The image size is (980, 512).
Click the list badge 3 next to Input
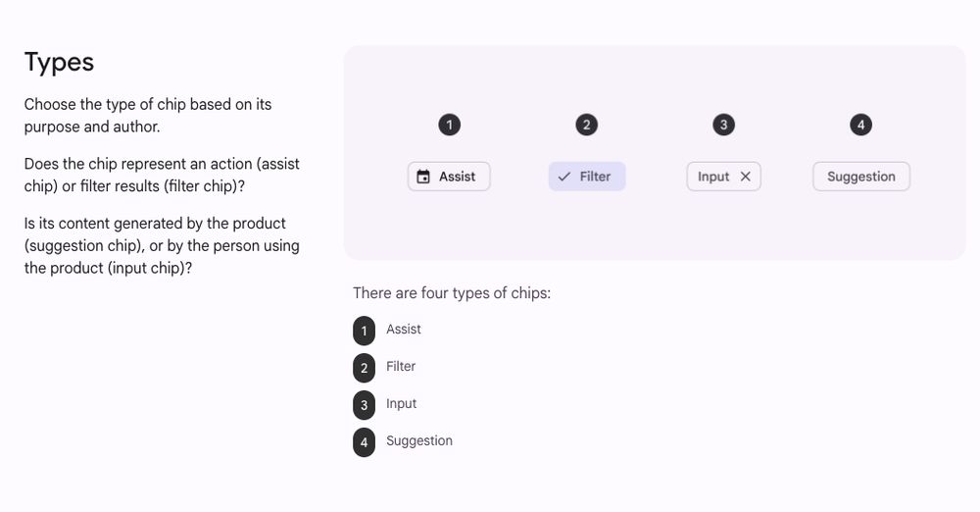click(x=364, y=405)
